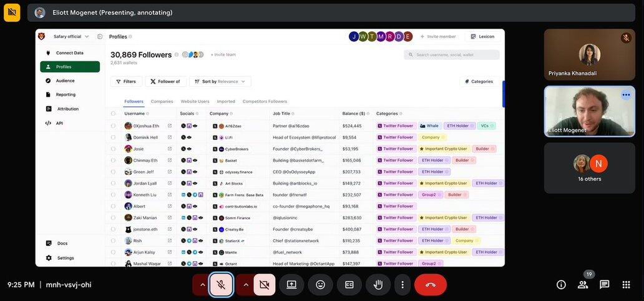Viewport: 644px width, 301px height.
Task: Click the search username input field
Action: 452,55
